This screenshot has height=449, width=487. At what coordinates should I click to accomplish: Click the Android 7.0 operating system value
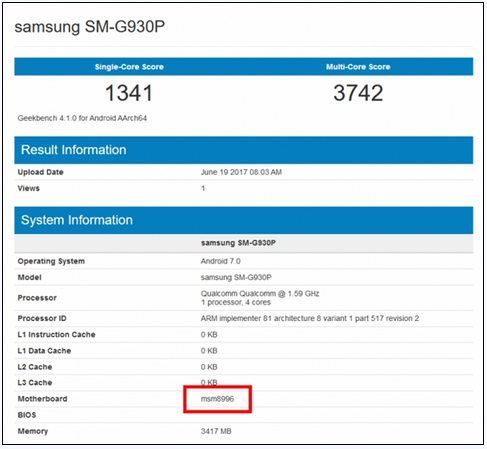[220, 261]
